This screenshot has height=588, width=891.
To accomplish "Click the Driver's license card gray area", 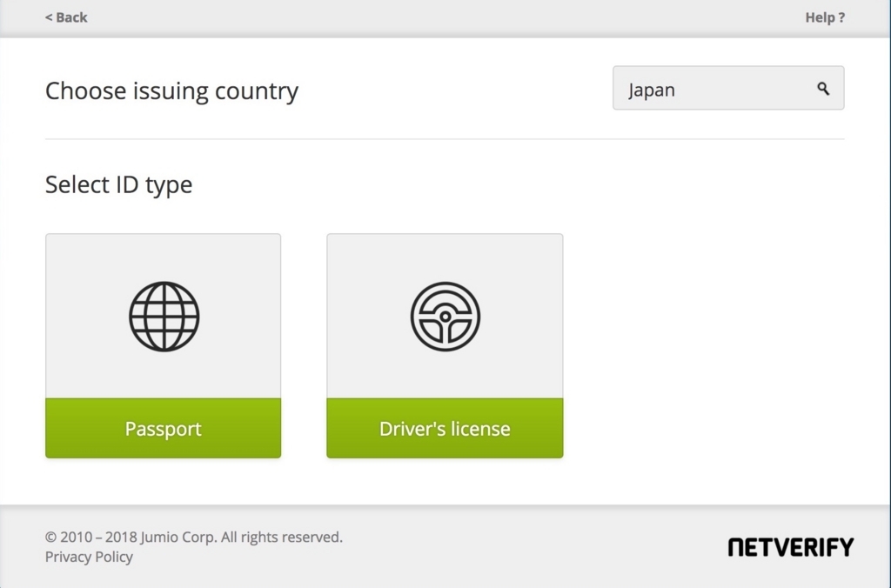I will 445,316.
